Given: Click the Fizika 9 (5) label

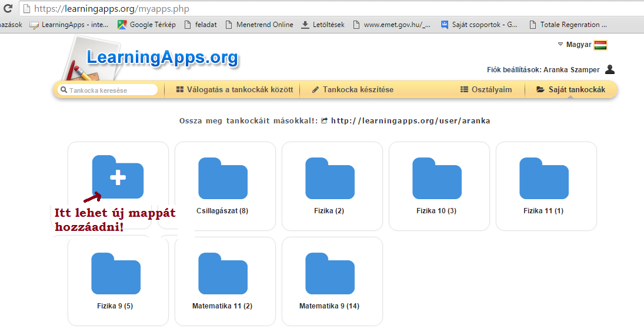Looking at the screenshot, I should click(115, 306).
